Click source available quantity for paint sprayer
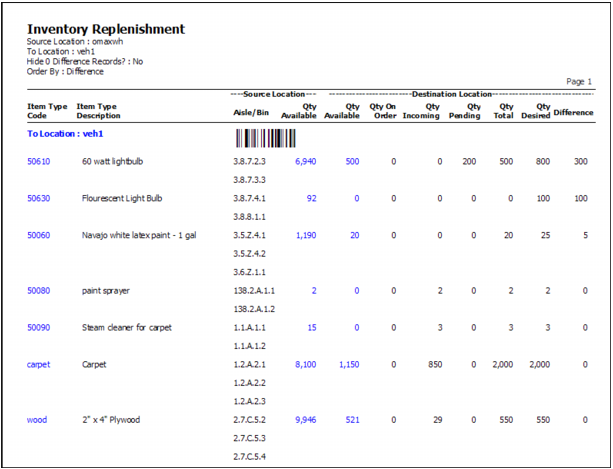 pos(313,291)
